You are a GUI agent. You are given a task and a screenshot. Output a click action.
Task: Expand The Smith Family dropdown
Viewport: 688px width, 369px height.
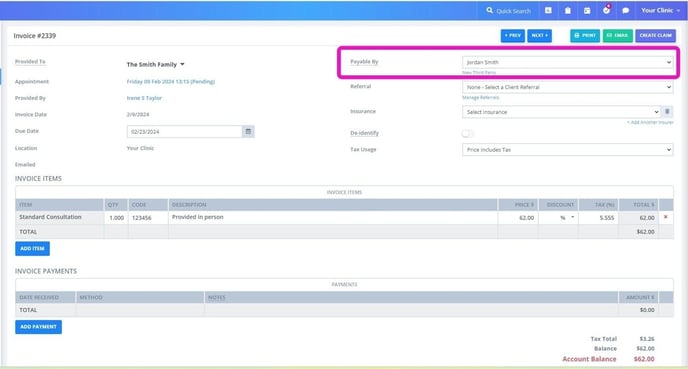coord(155,64)
